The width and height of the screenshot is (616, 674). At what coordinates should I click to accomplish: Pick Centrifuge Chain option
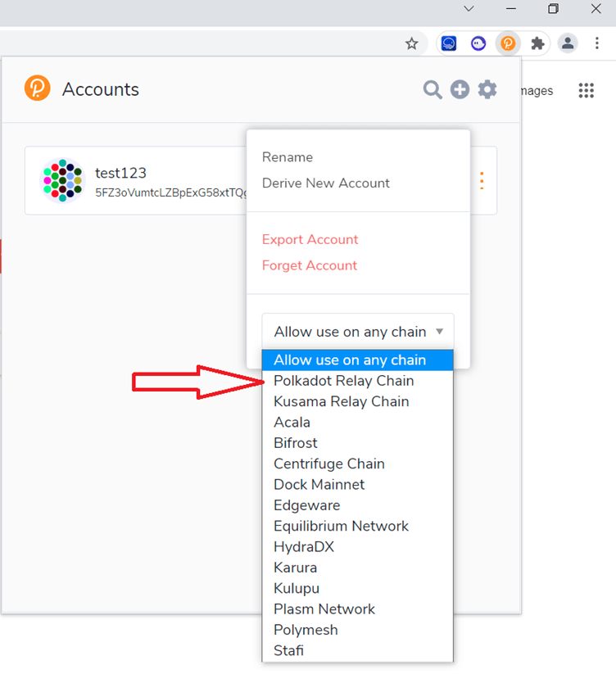coord(358,464)
